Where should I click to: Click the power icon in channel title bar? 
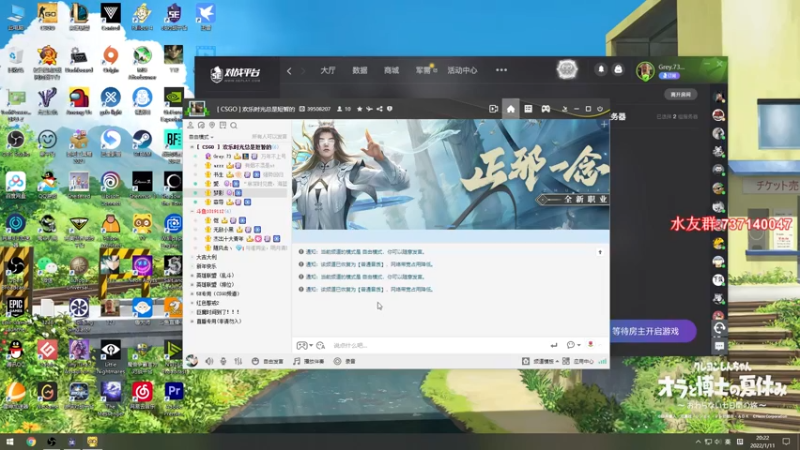tap(600, 109)
